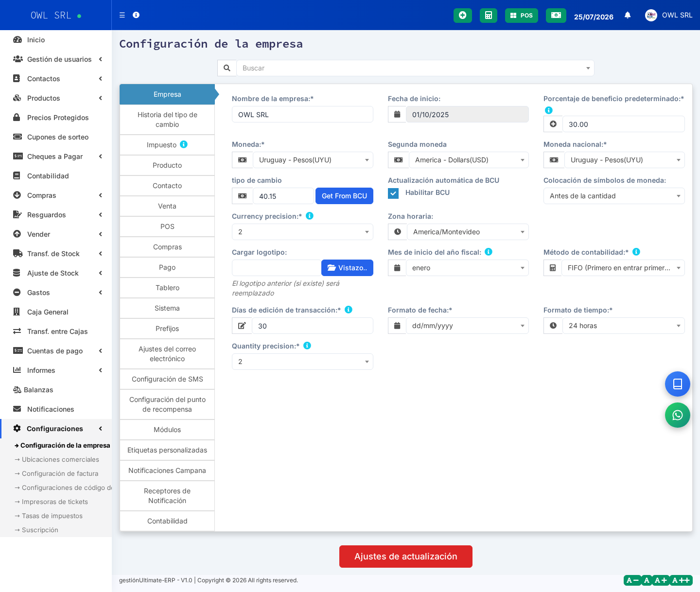The height and width of the screenshot is (592, 700).
Task: Click info icon beside Mes de inicio del año fiscal
Action: pos(489,252)
